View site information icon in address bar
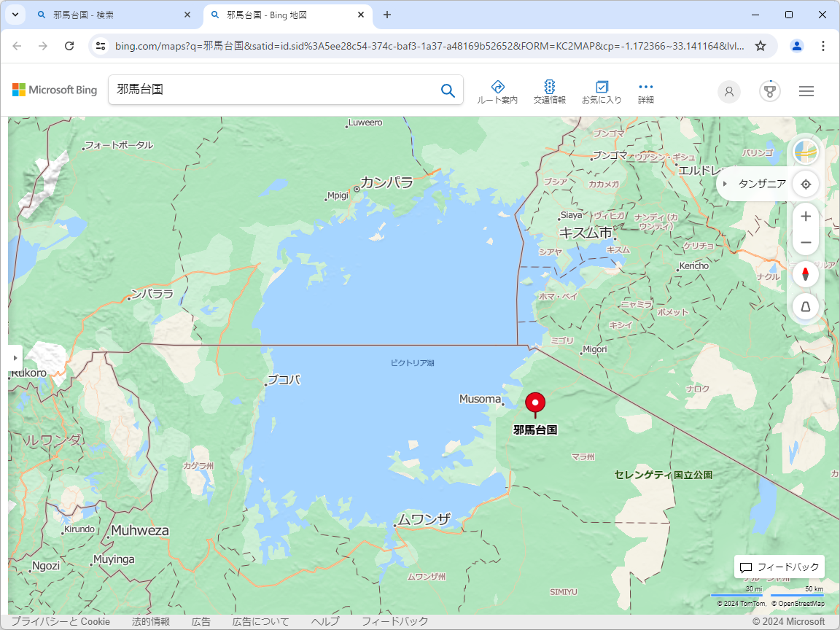840x630 pixels. [x=101, y=46]
